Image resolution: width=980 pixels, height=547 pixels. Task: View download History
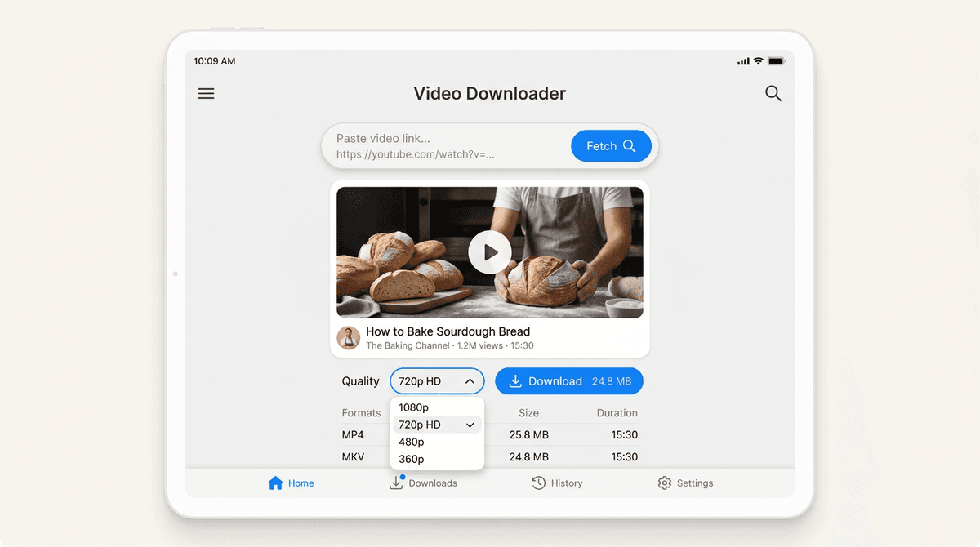pos(558,483)
